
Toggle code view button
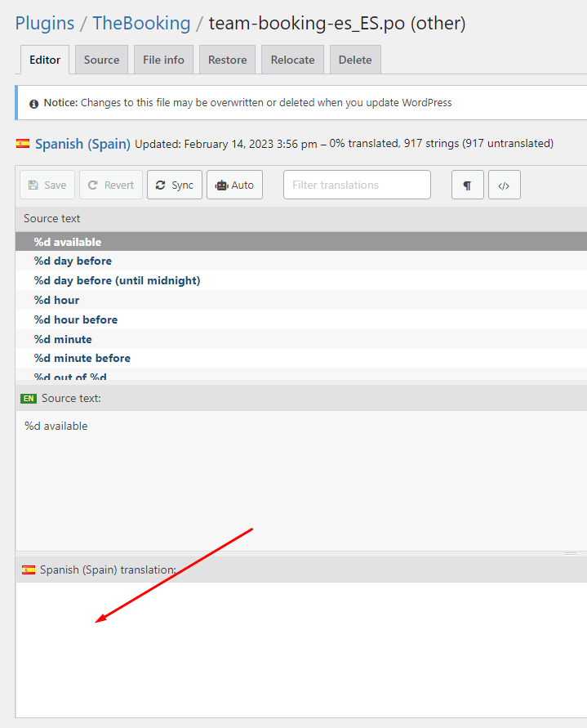504,185
